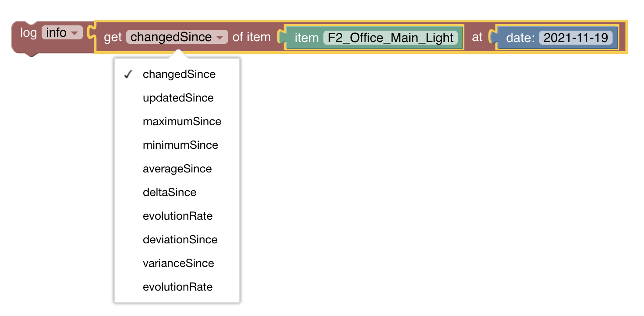Screen dimensions: 644x316
Task: Click the "of item" text
Action: tap(251, 37)
